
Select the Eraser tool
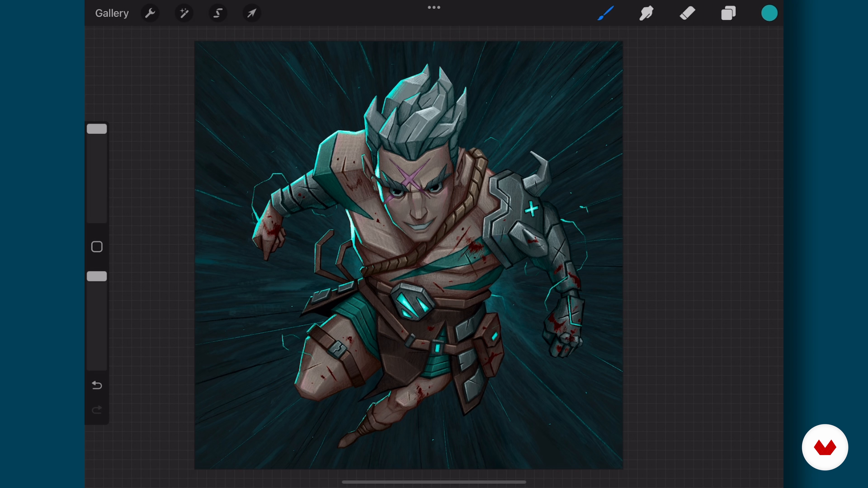[687, 14]
